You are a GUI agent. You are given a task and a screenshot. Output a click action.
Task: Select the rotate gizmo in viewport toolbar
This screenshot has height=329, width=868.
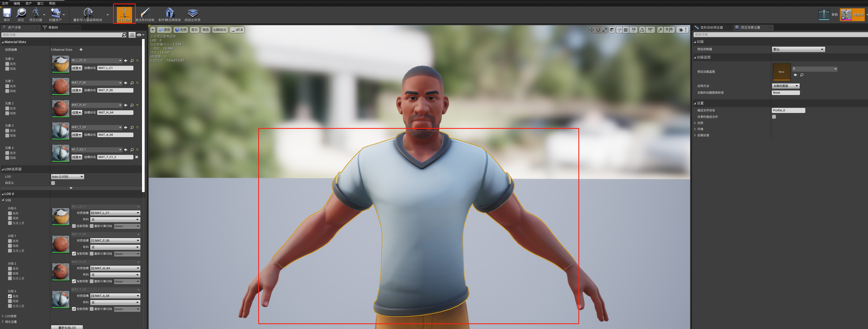point(598,30)
